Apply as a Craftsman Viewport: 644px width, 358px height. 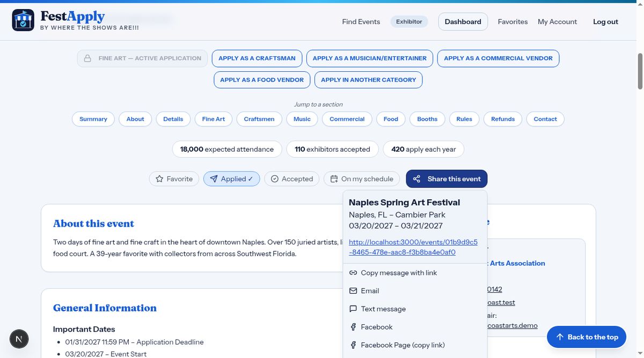(257, 58)
